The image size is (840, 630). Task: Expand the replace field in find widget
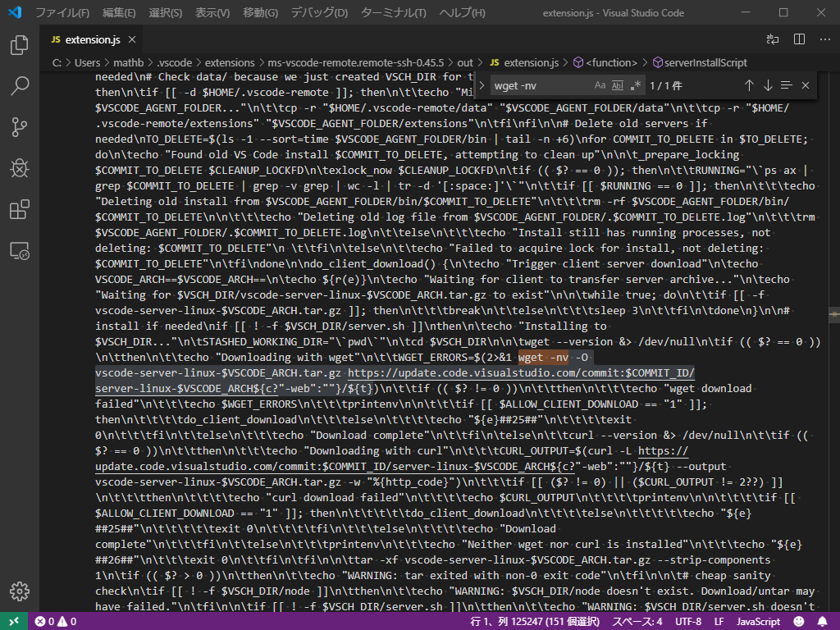[482, 85]
